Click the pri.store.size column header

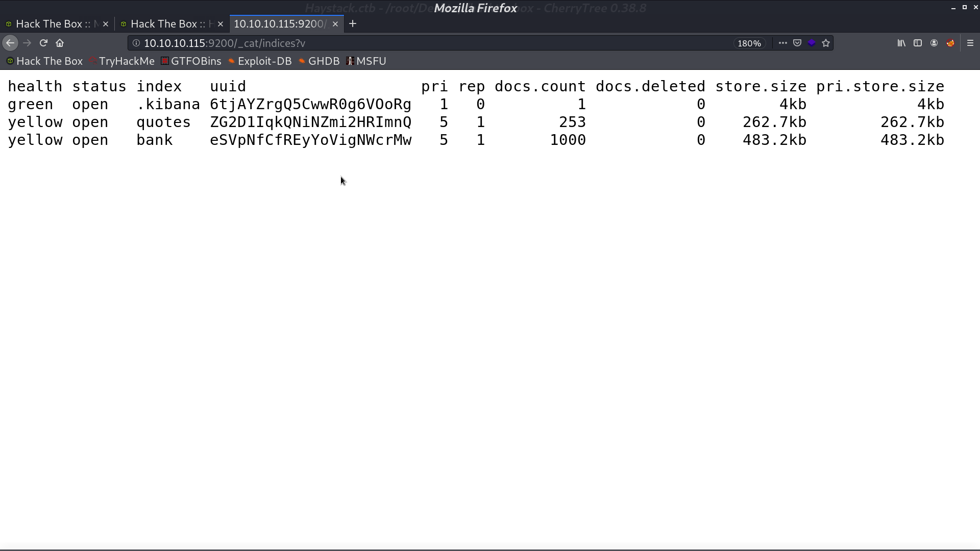coord(880,87)
